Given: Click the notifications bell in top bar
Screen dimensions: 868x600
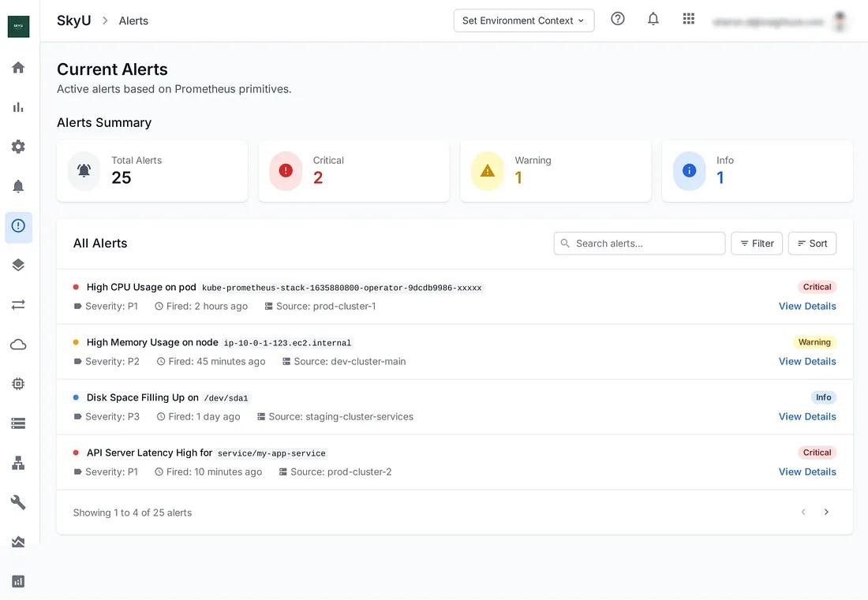Looking at the screenshot, I should (653, 19).
